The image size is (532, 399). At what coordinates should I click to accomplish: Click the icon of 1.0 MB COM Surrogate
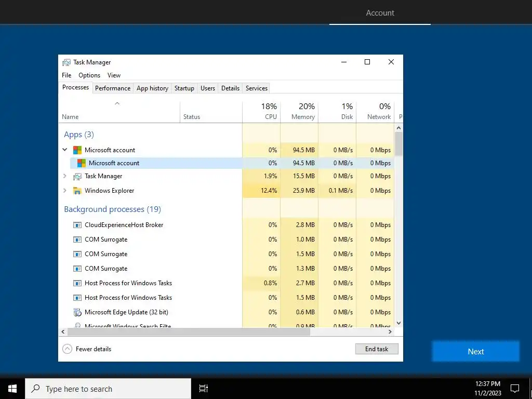(x=77, y=240)
